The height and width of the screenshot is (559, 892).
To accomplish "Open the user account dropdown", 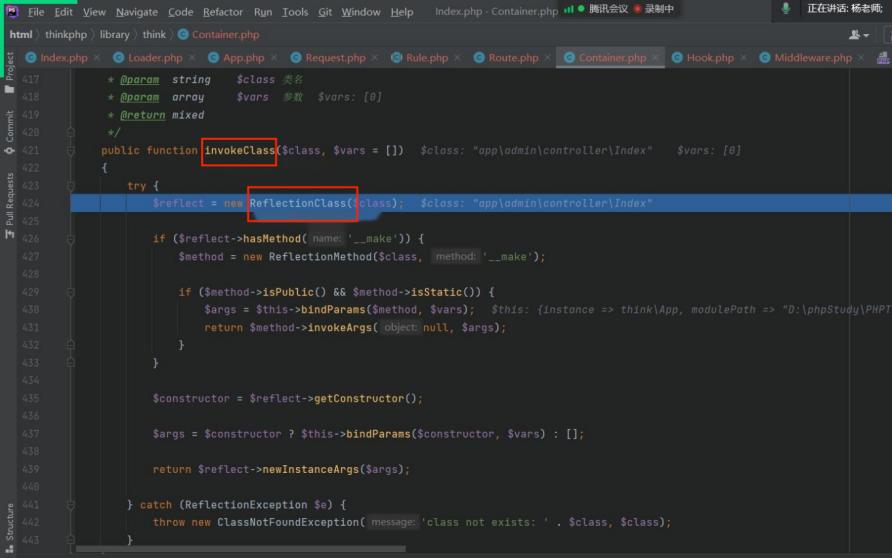I will [859, 35].
